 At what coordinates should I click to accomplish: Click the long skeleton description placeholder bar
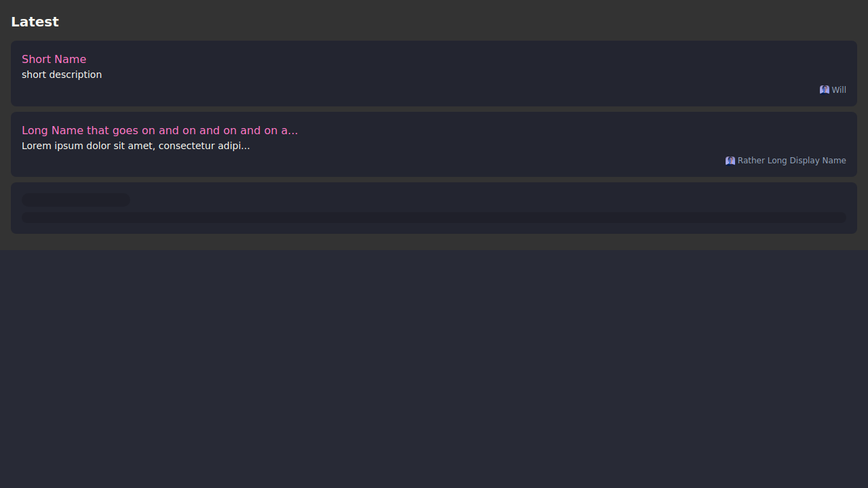tap(434, 218)
